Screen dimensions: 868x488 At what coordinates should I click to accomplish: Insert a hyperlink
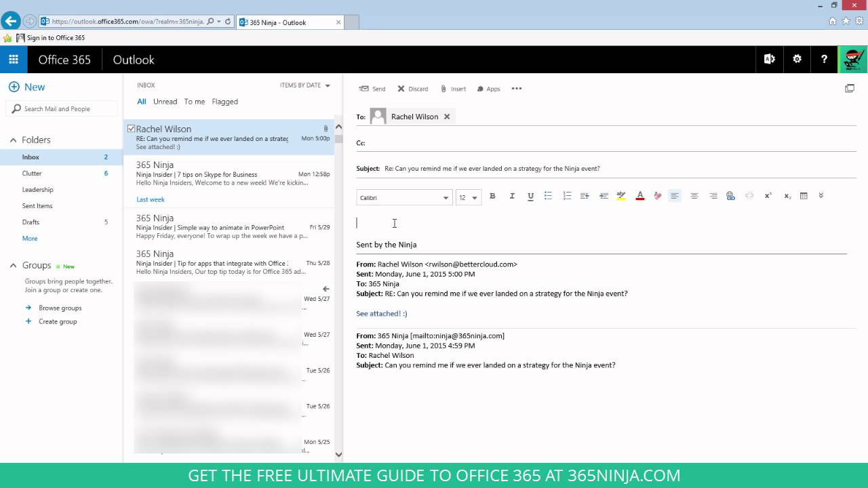coord(730,196)
